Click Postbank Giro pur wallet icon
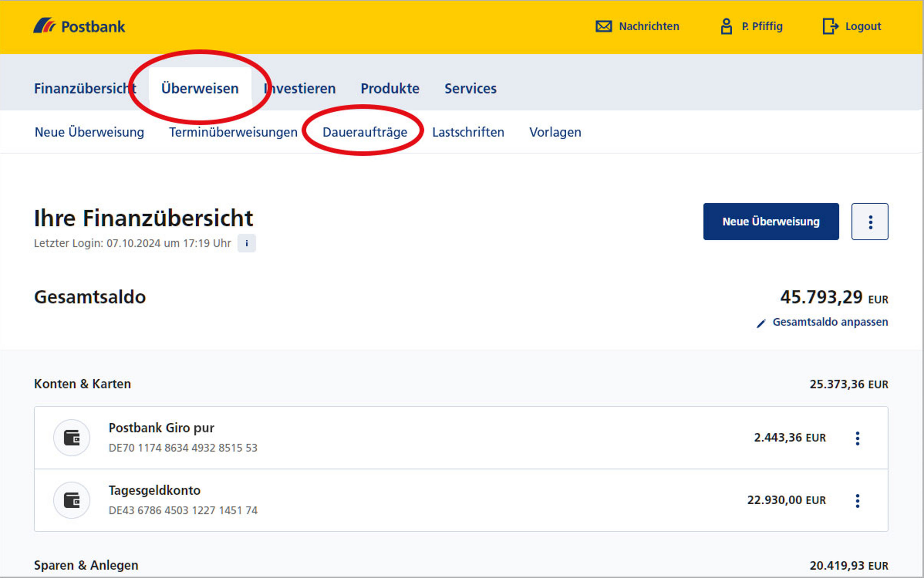This screenshot has width=924, height=578. point(72,438)
